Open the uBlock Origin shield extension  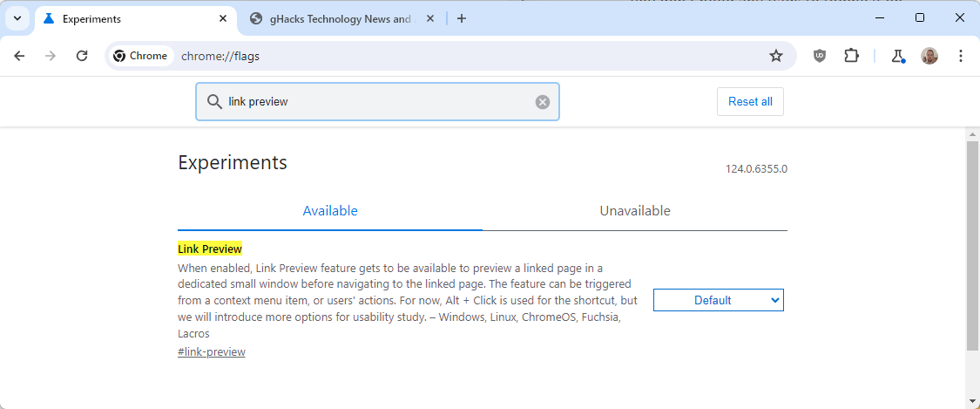point(820,56)
